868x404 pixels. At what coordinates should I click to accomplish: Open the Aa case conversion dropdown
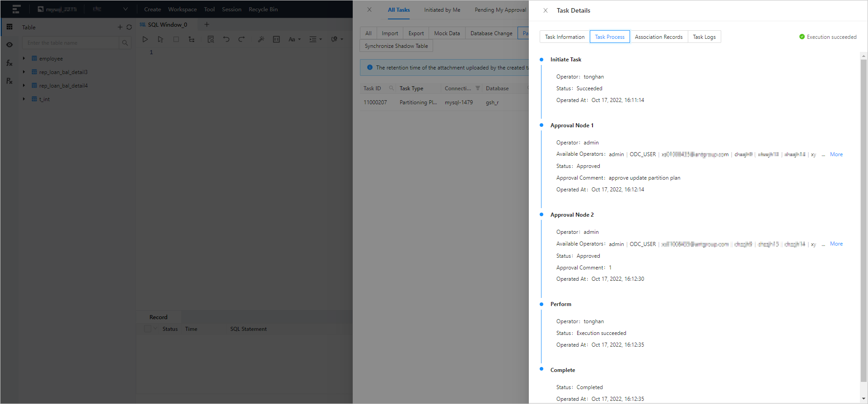294,39
